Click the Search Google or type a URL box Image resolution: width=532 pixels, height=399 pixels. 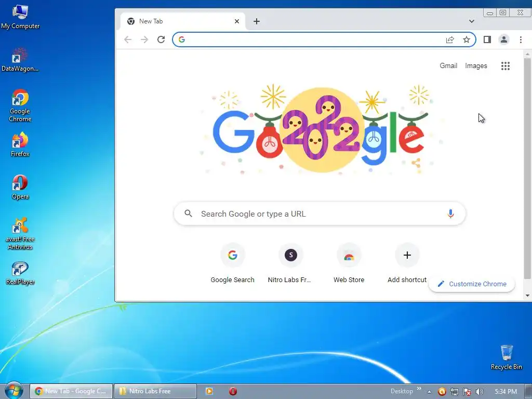320,214
